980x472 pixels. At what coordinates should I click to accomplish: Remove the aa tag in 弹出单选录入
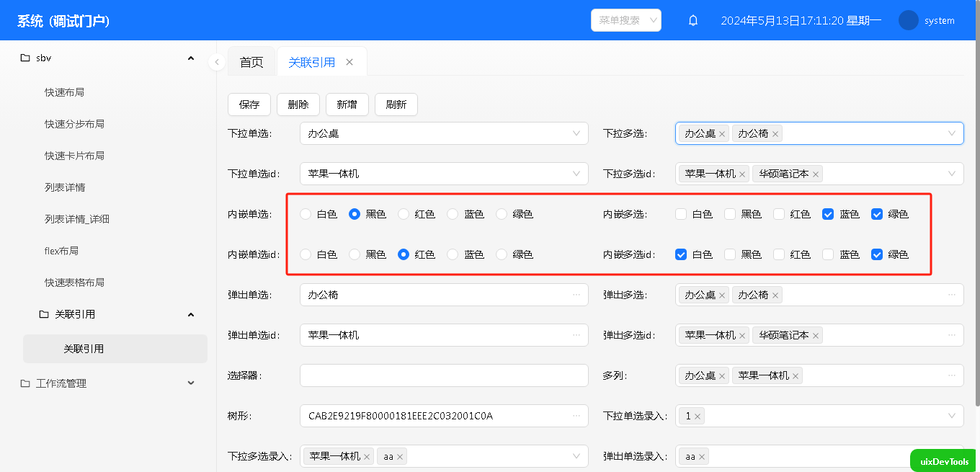coord(702,457)
